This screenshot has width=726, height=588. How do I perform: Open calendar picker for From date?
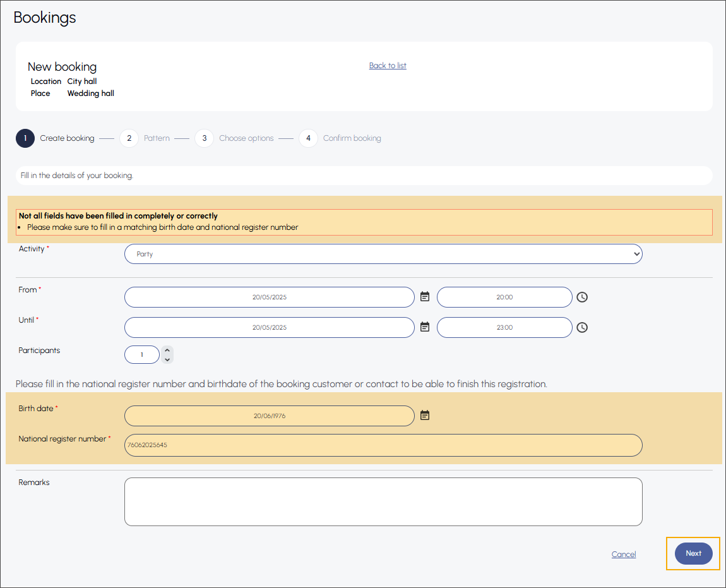click(x=425, y=296)
